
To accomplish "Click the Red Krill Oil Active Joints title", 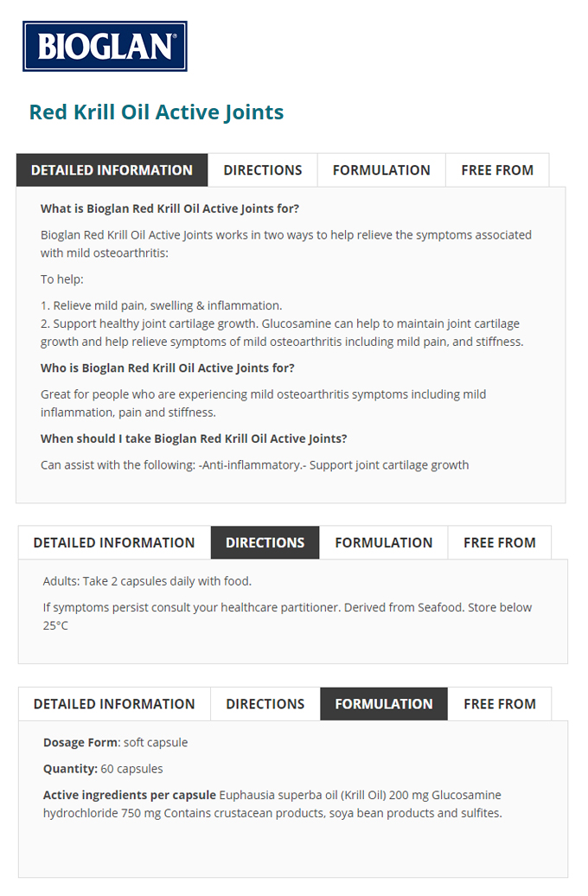I will click(157, 112).
